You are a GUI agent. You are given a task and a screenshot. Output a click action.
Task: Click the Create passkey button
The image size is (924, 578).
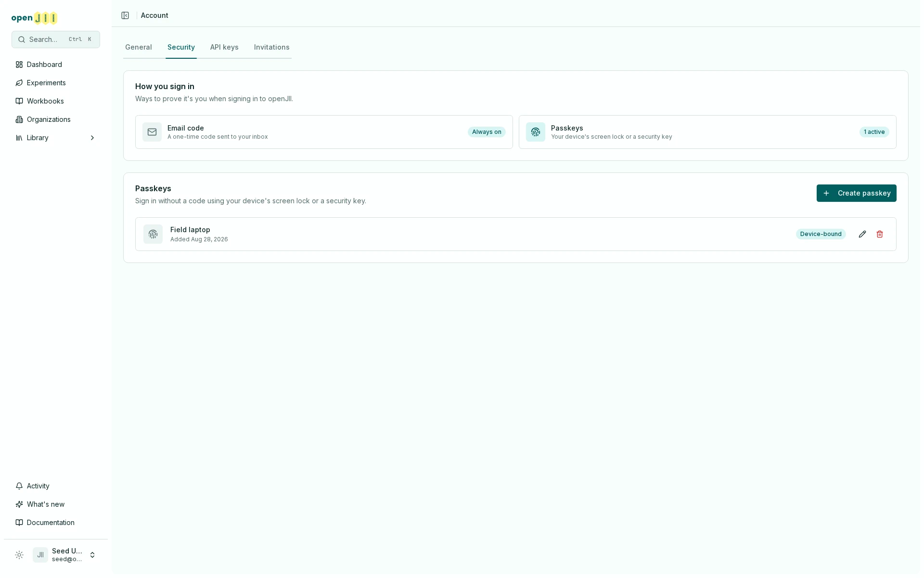coord(856,193)
